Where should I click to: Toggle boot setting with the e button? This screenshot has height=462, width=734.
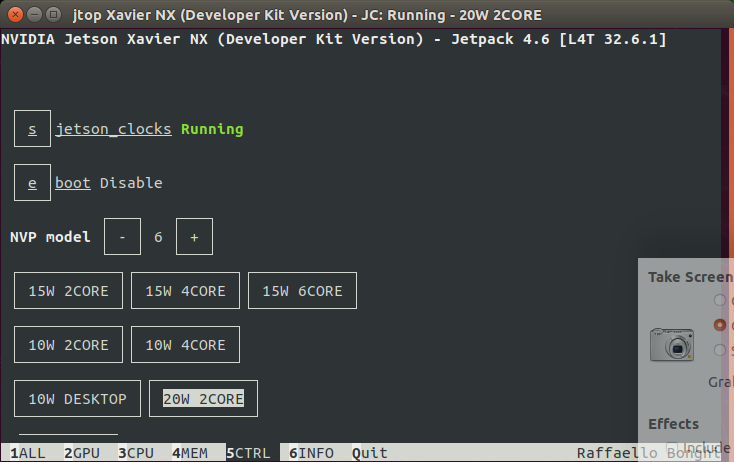32,183
